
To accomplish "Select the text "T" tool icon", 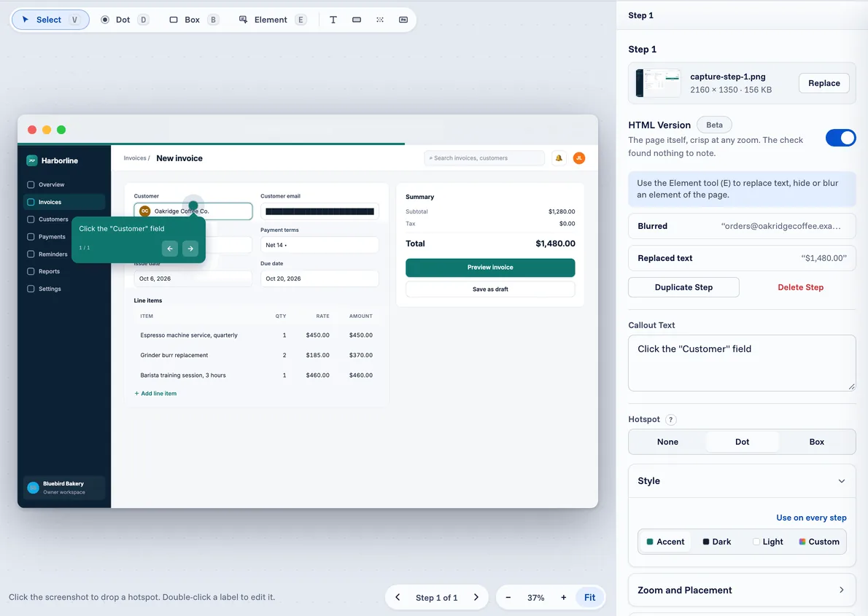I will (333, 20).
